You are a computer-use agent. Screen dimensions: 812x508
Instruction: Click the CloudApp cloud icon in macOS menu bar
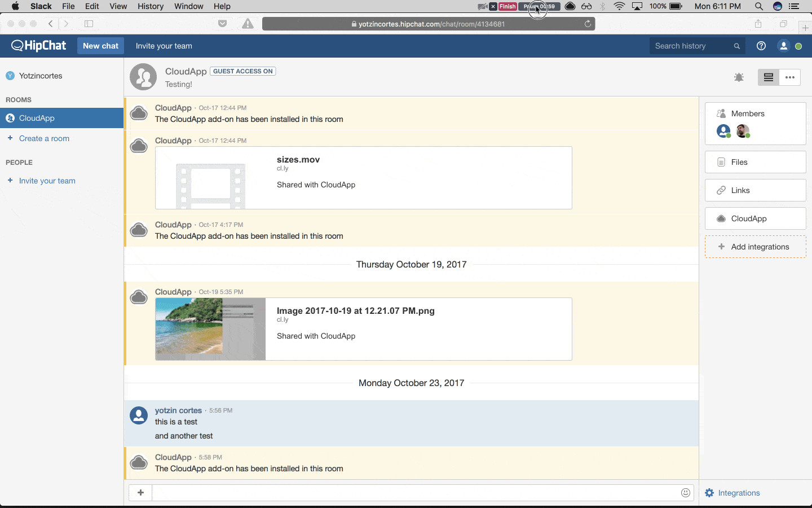coord(570,6)
